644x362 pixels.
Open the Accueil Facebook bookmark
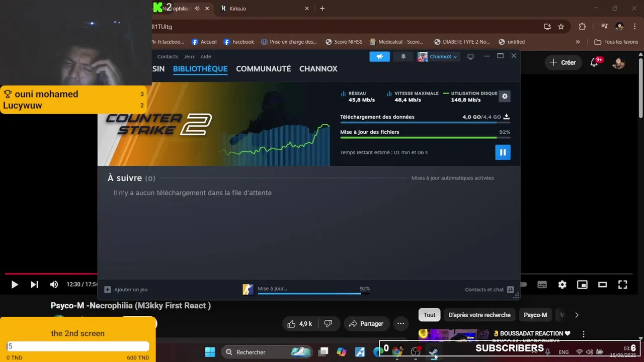point(204,42)
